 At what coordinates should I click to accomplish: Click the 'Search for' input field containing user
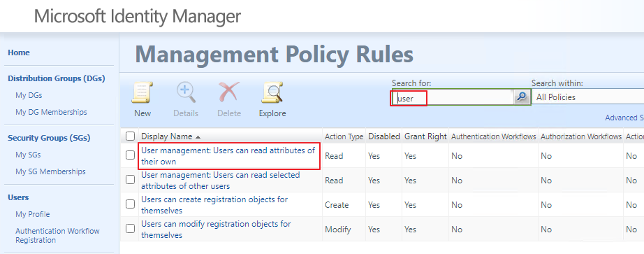[453, 98]
